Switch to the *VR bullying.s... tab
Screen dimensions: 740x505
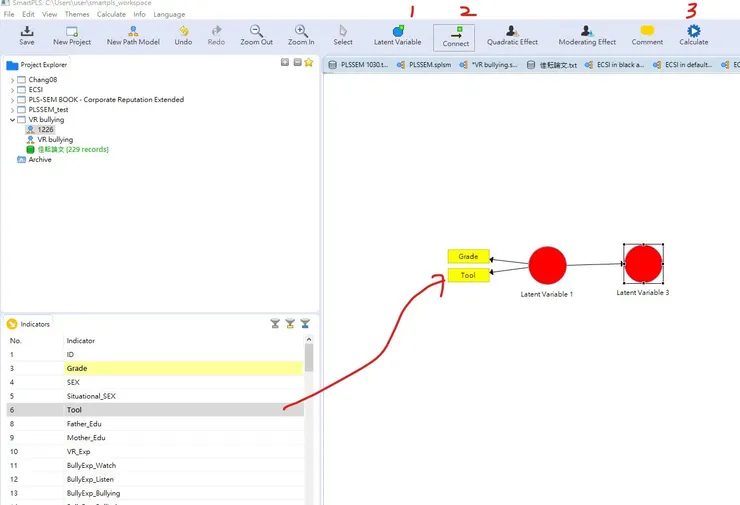pyautogui.click(x=489, y=65)
